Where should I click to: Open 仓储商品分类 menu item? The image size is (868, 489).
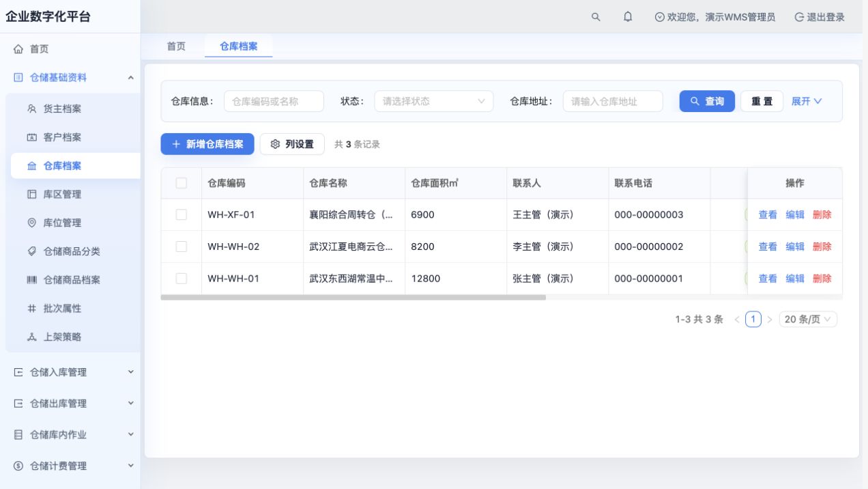pyautogui.click(x=75, y=251)
